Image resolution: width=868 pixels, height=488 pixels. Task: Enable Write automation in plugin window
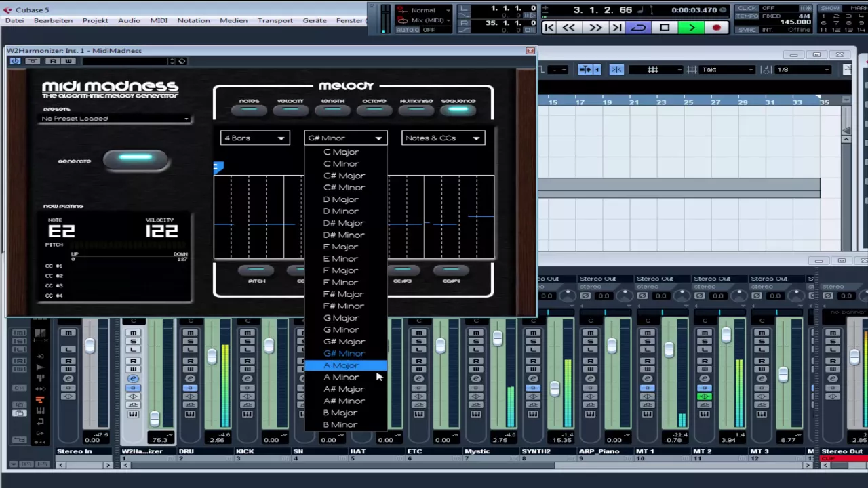coord(68,61)
